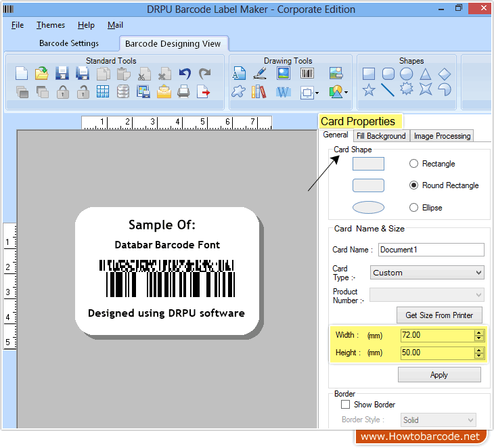Unlock object using the open padlock icon

tap(83, 92)
